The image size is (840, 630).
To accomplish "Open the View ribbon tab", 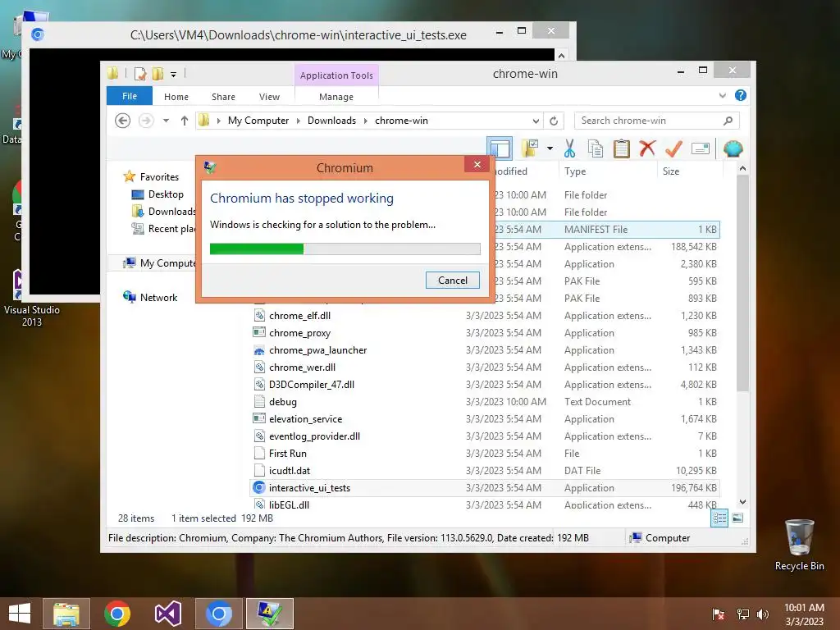I will tap(269, 97).
